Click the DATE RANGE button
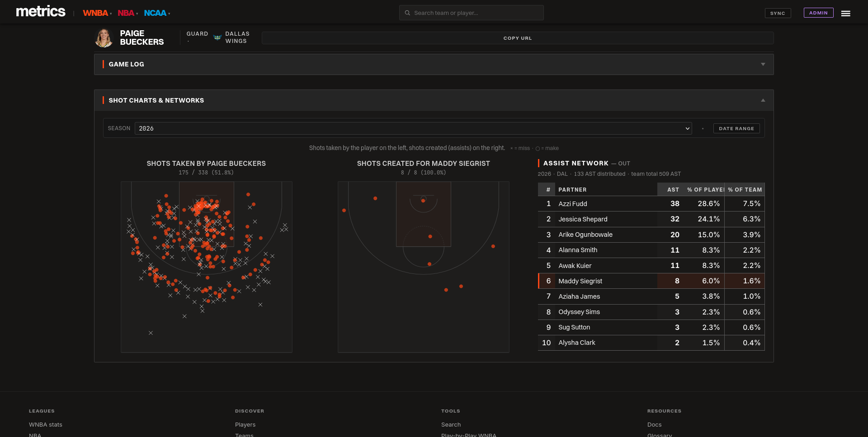The width and height of the screenshot is (868, 437). coord(736,128)
